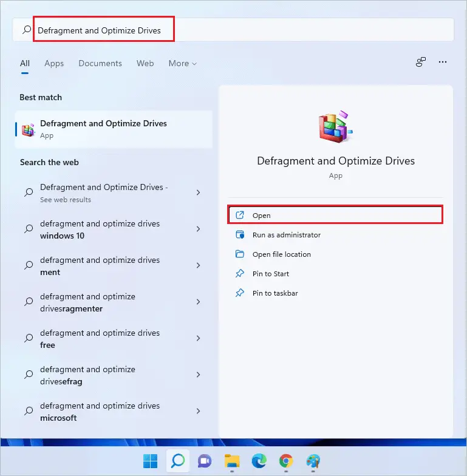Screen dimensions: 467x476
Task: Open the search options people icon
Action: pyautogui.click(x=420, y=62)
